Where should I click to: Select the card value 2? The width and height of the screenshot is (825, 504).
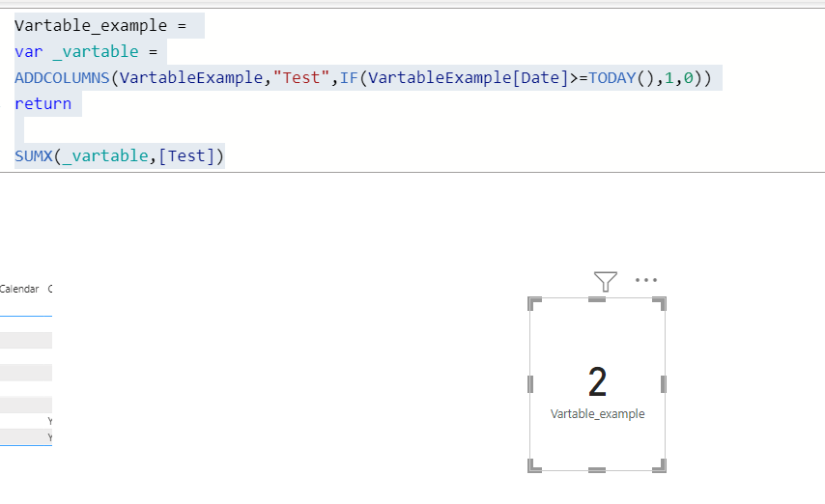click(597, 382)
